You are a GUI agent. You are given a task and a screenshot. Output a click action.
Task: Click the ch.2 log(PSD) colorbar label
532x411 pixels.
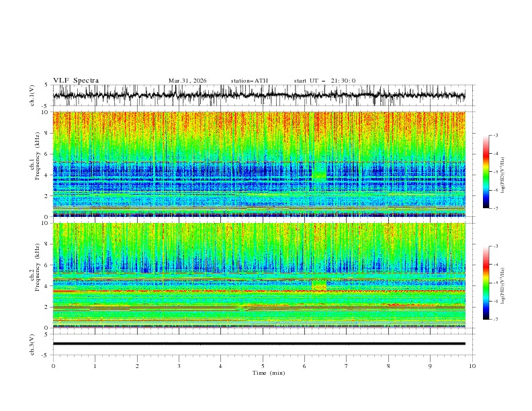click(502, 286)
